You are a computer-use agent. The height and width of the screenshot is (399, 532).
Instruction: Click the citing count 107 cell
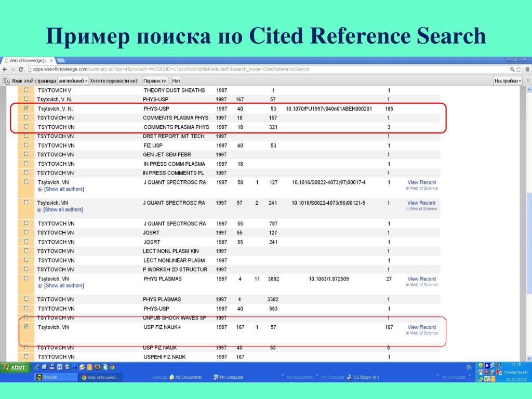point(389,327)
